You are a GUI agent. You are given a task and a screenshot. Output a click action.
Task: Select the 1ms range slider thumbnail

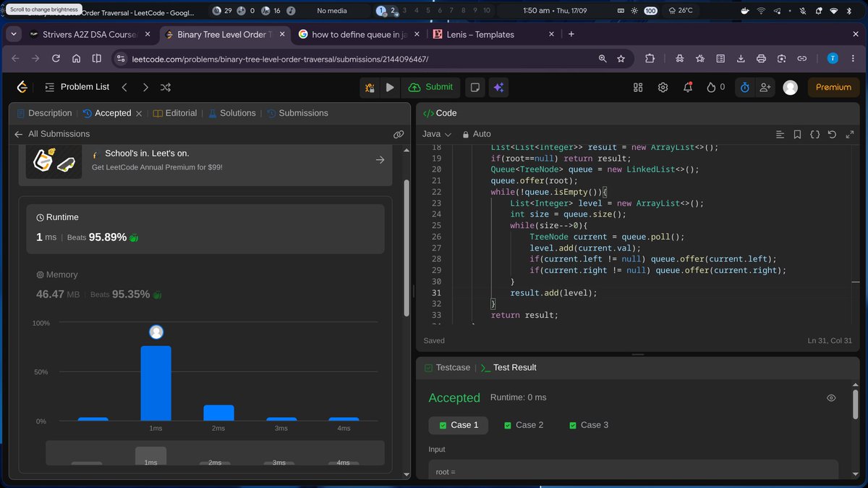point(150,456)
